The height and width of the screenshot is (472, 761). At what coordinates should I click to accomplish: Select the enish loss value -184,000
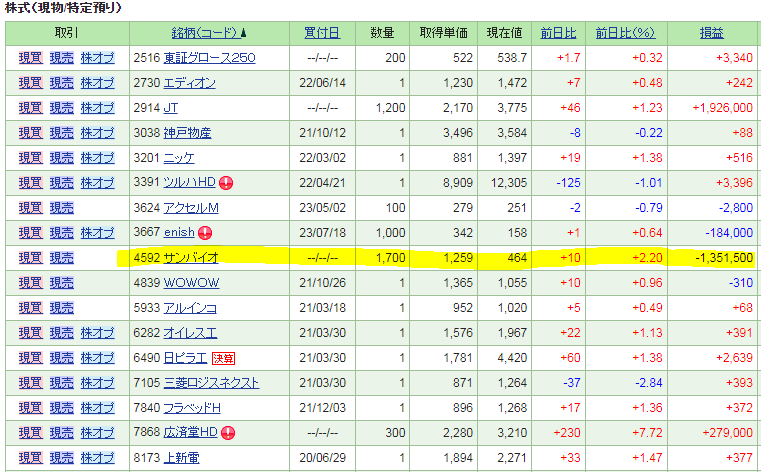(729, 233)
